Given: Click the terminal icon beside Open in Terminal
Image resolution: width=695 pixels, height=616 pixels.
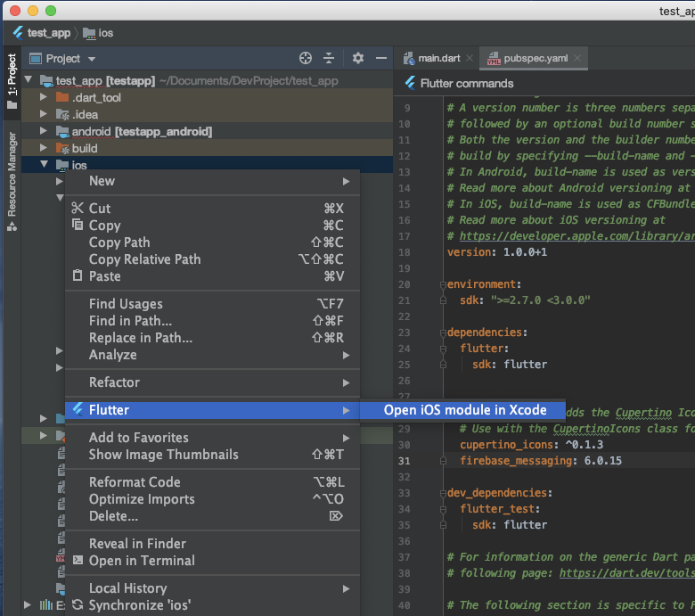Looking at the screenshot, I should (x=78, y=560).
